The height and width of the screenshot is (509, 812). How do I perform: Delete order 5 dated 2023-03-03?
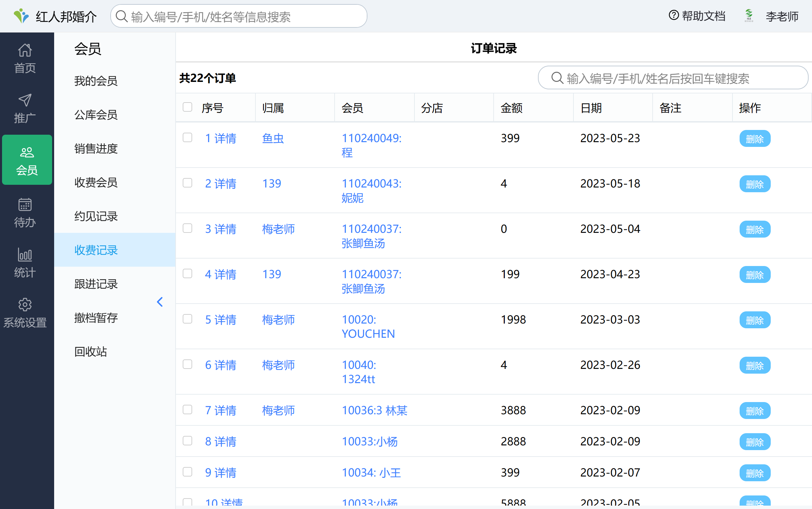[x=755, y=320]
